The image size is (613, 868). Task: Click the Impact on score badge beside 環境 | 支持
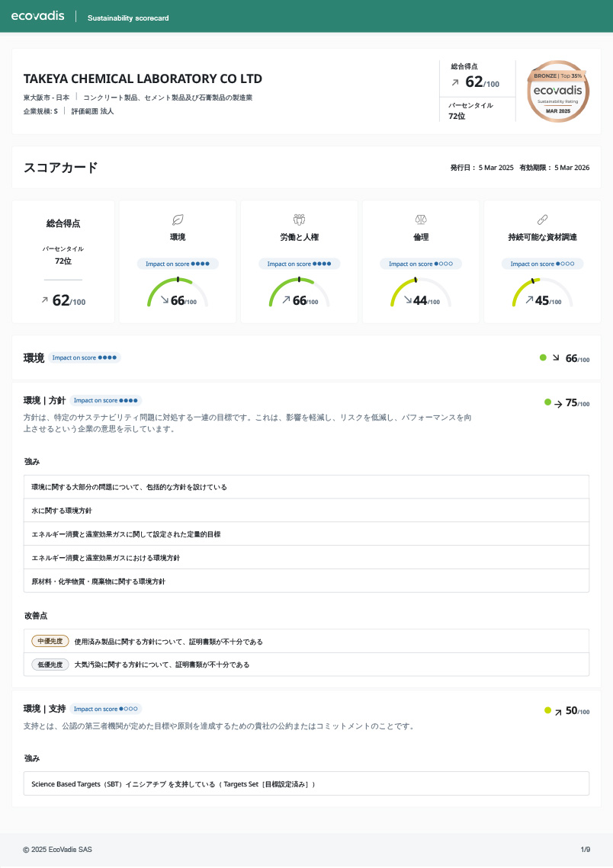(x=106, y=709)
